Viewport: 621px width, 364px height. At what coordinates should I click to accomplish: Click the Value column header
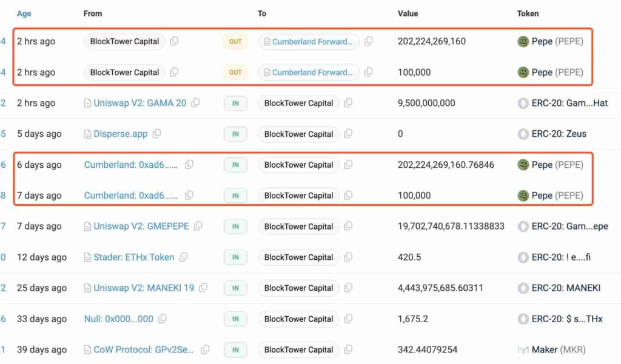pos(408,13)
